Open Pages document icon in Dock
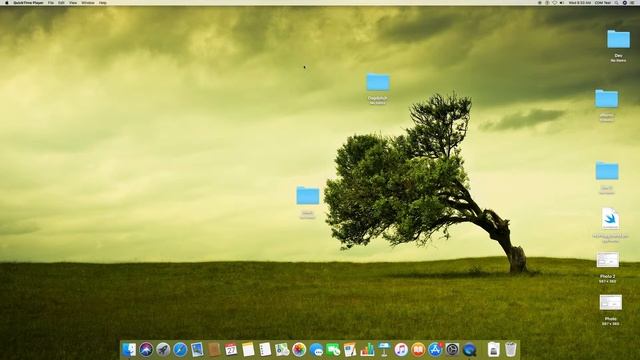The width and height of the screenshot is (640, 360). [350, 350]
